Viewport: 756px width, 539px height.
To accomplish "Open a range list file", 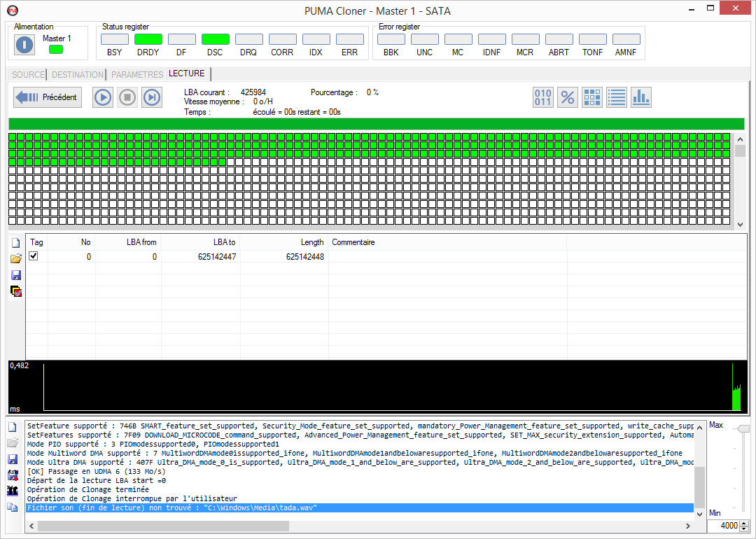I will [16, 259].
